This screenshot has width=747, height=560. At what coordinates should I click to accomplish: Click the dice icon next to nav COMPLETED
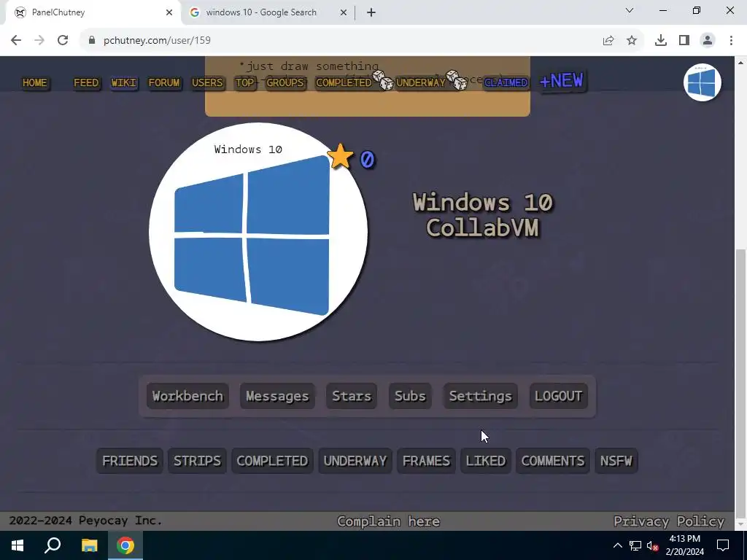[x=383, y=80]
